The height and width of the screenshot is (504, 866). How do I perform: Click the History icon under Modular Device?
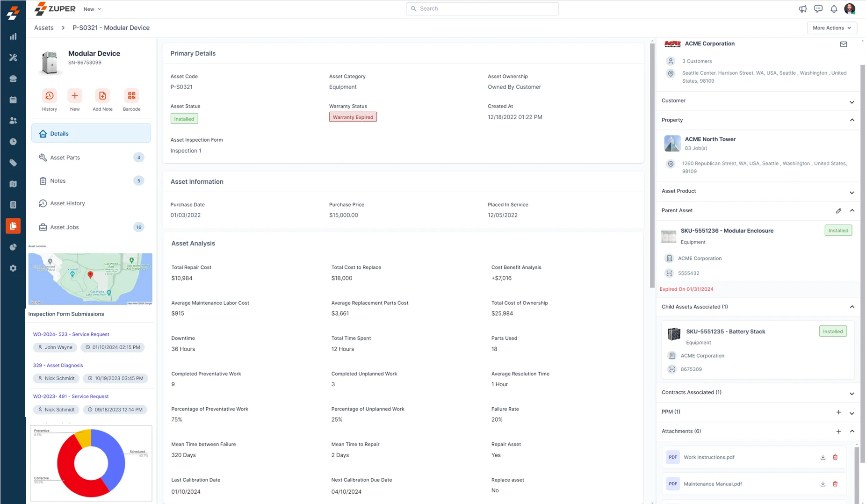coord(49,96)
